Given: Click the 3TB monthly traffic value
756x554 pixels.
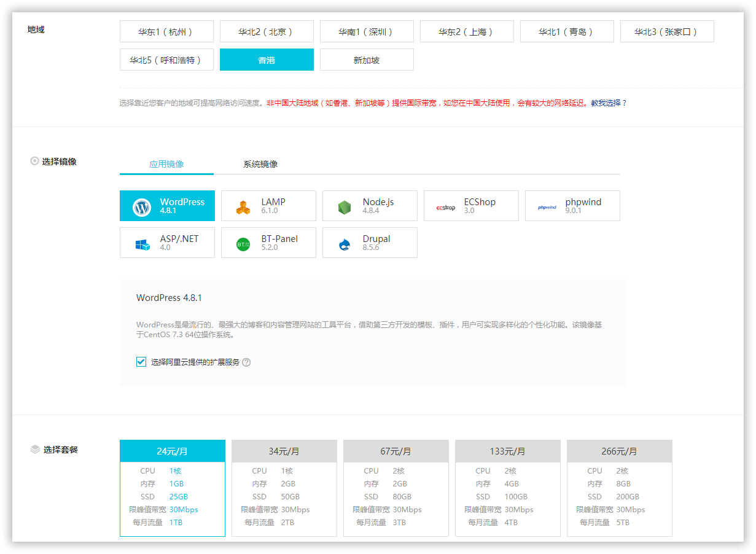Looking at the screenshot, I should click(x=399, y=523).
